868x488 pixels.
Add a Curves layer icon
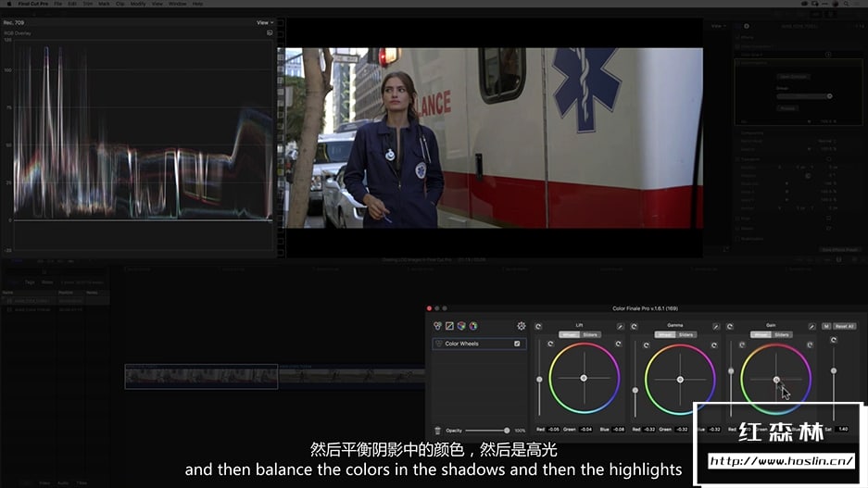click(x=449, y=326)
